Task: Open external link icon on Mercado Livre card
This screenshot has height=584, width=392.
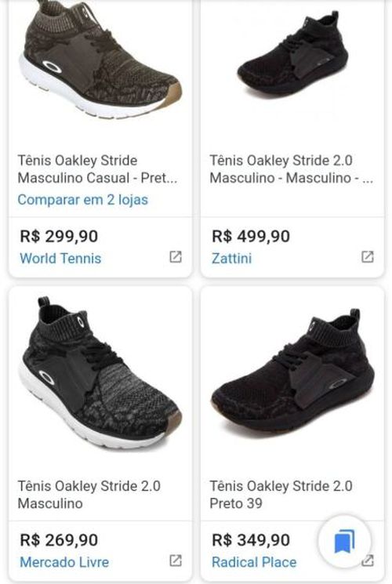Action: [x=176, y=560]
